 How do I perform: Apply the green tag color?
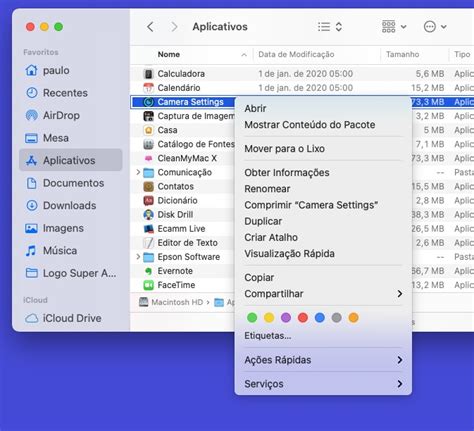252,318
